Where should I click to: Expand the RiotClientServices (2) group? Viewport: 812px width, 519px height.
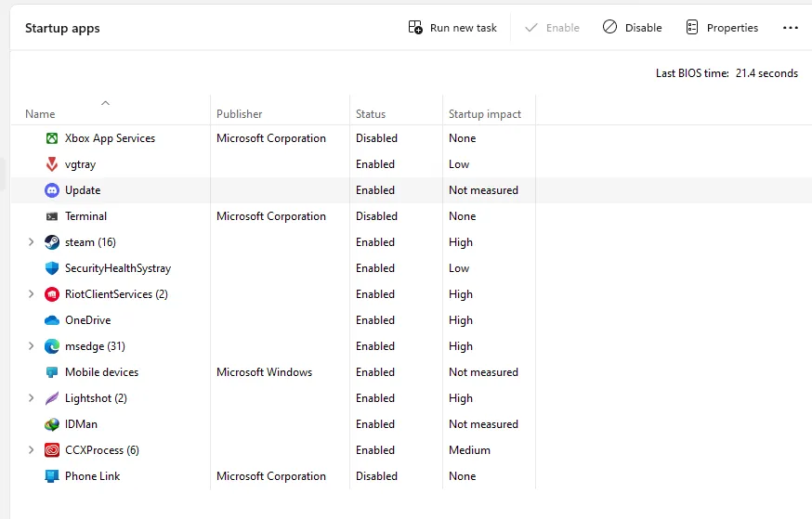coord(31,294)
